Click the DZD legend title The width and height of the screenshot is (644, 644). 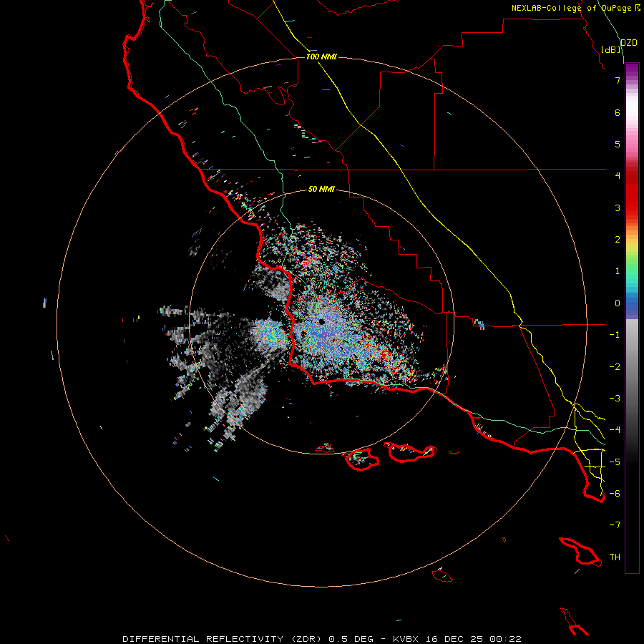coord(628,43)
